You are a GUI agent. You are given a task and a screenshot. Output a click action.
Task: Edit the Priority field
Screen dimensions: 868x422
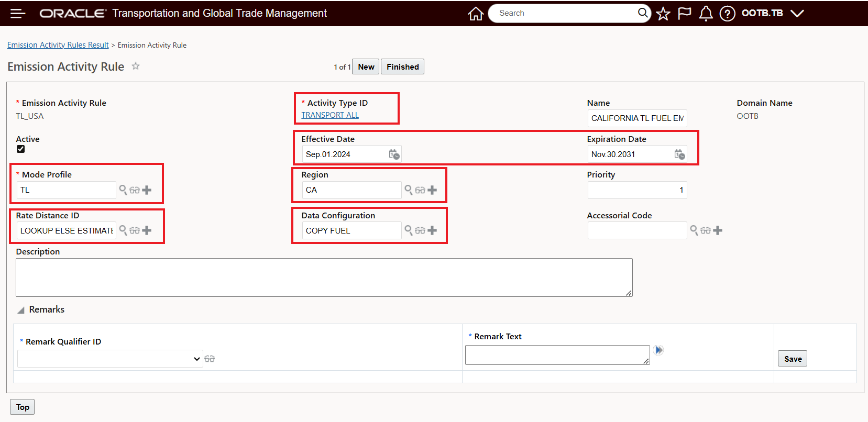(637, 190)
